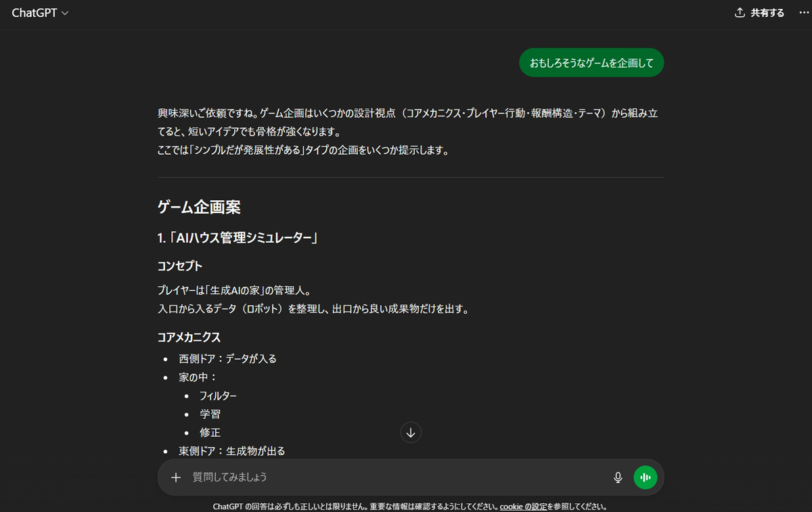Start dictation with the microphone icon
The height and width of the screenshot is (512, 812).
pyautogui.click(x=618, y=478)
